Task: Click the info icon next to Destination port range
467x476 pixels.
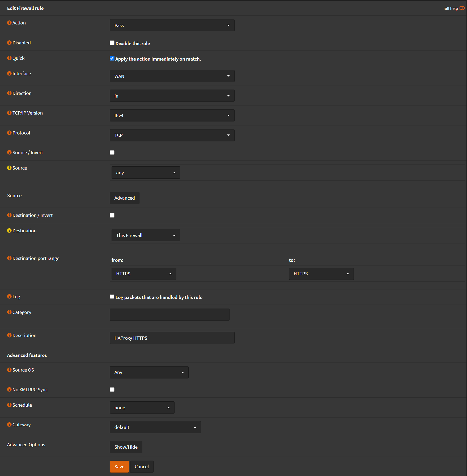Action: (x=9, y=258)
